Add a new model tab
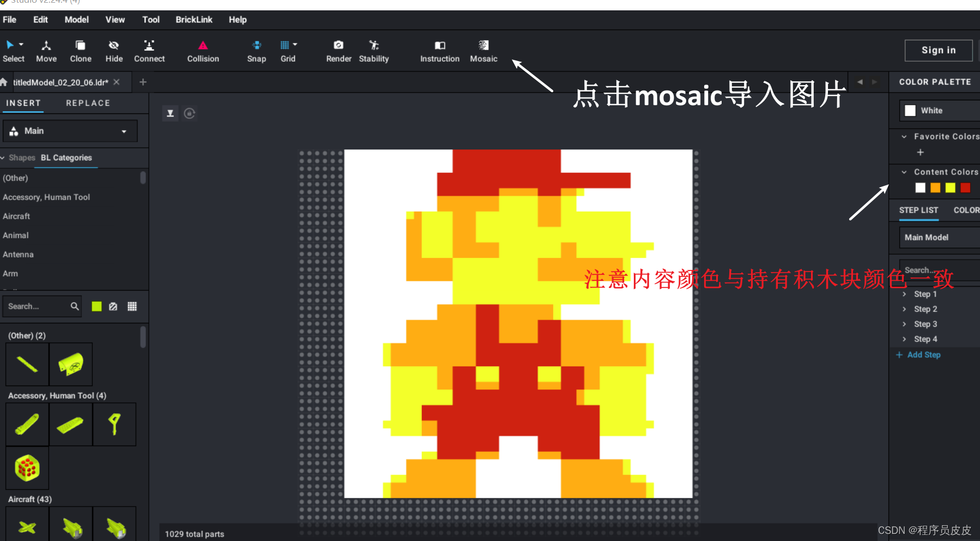Screen dimensions: 980x541 pyautogui.click(x=143, y=82)
